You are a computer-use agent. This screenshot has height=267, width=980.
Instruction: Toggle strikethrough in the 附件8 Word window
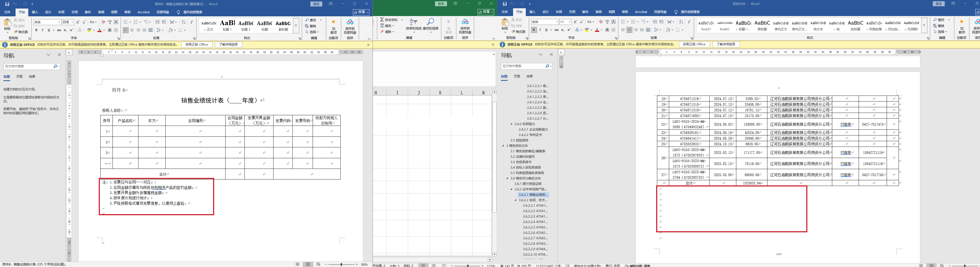click(59, 30)
